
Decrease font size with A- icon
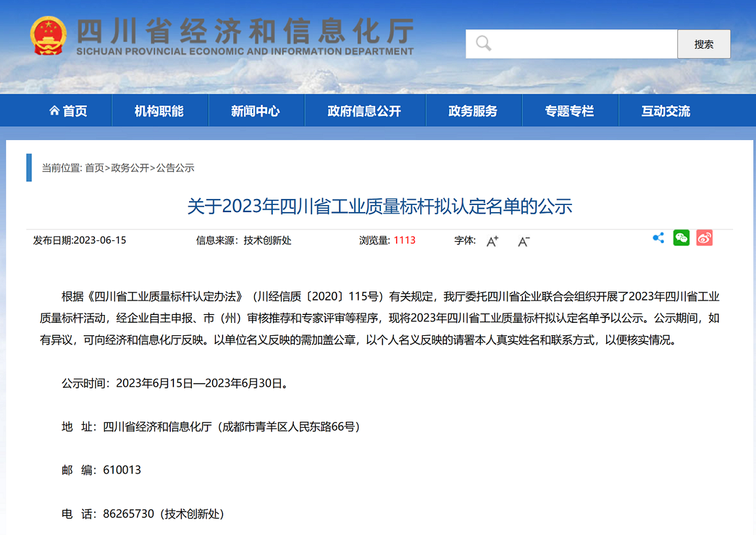coord(524,241)
